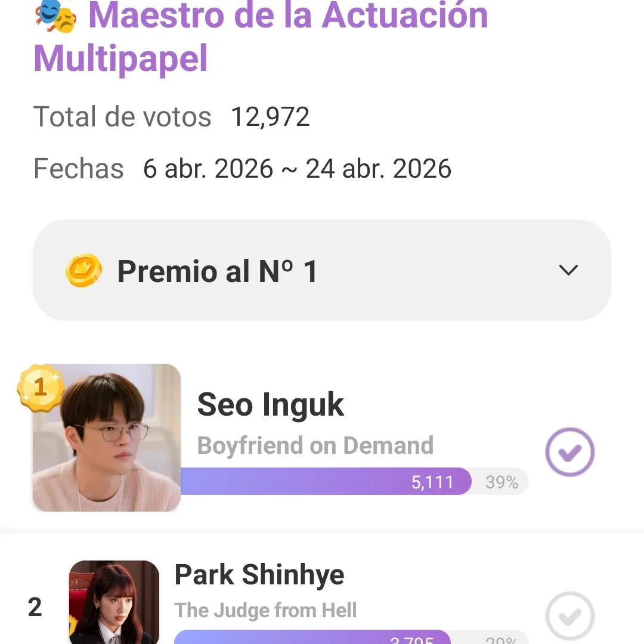644x644 pixels.
Task: Select the rank 1 medal badge on Seo Inguk's photo
Action: [41, 389]
